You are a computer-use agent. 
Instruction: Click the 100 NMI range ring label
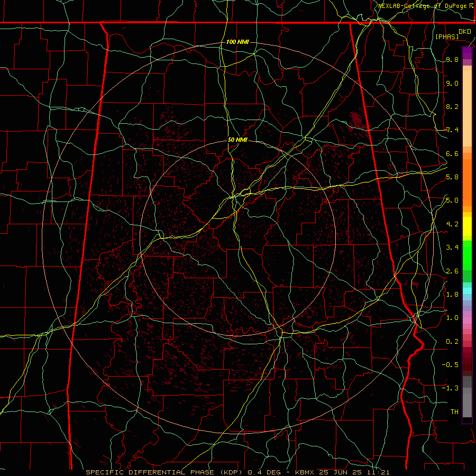237,42
